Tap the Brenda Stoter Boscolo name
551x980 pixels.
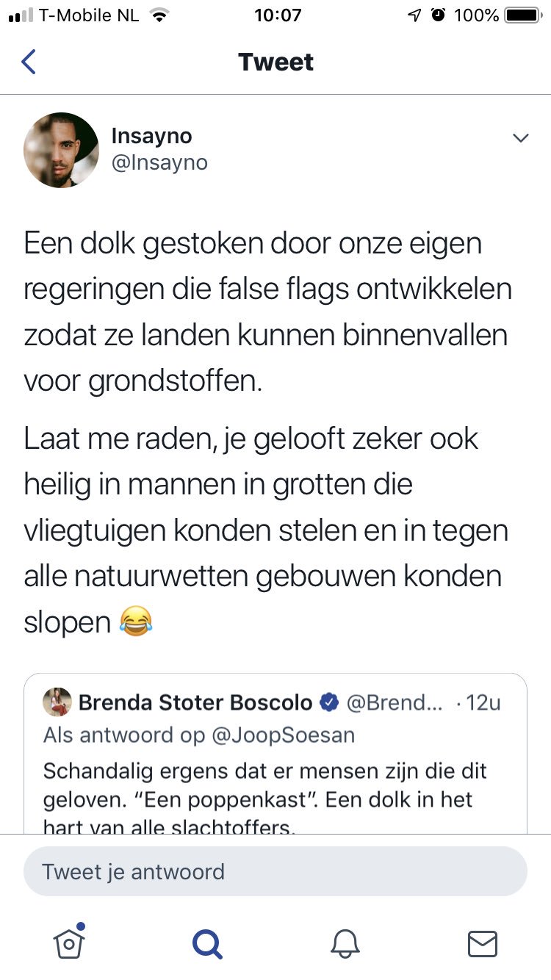195,703
